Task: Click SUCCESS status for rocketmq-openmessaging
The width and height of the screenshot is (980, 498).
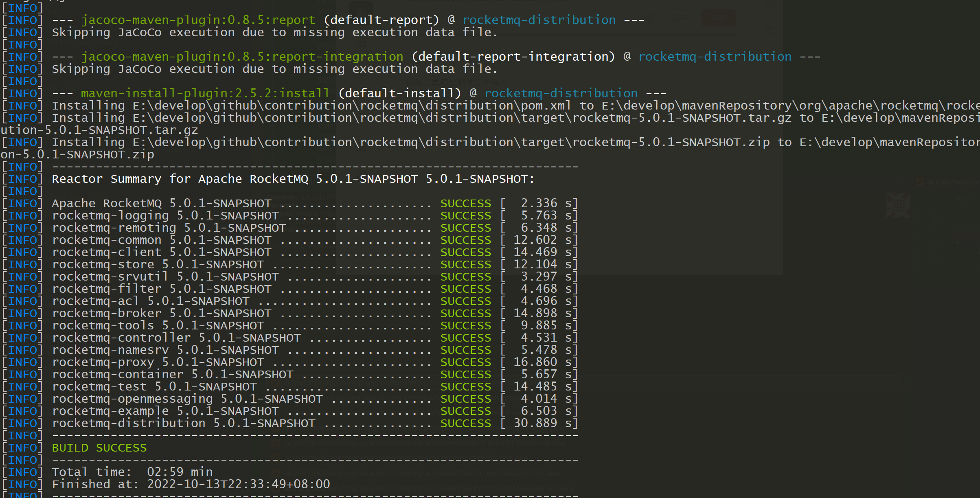Action: coord(465,399)
